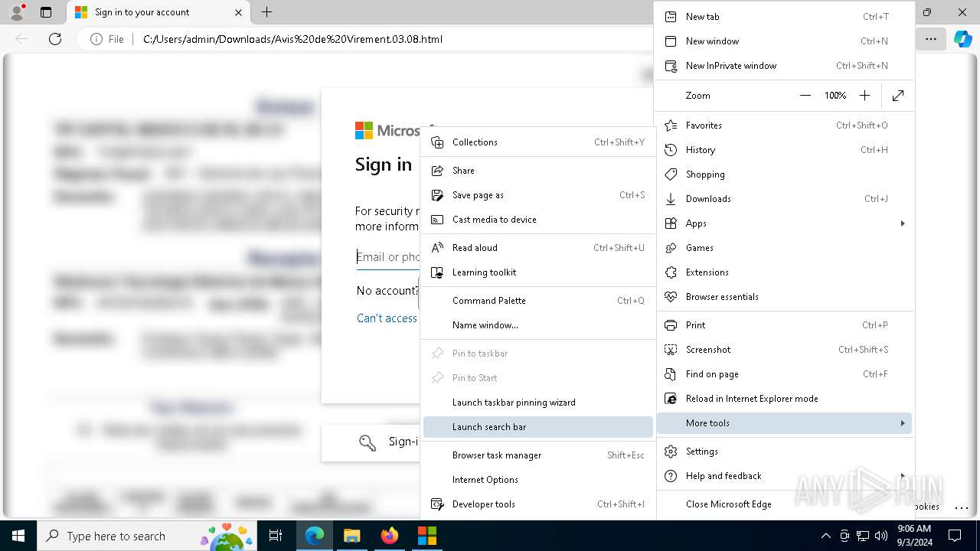Select Cast media to device

538,220
